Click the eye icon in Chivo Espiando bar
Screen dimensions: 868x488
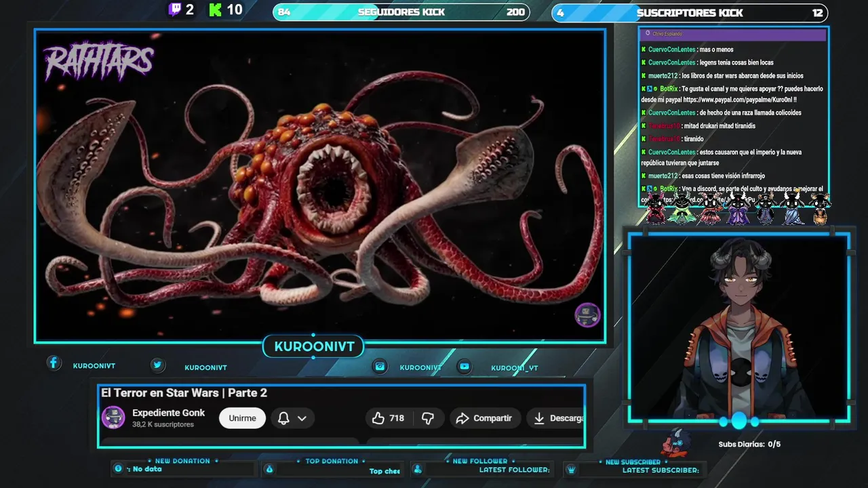(x=648, y=33)
